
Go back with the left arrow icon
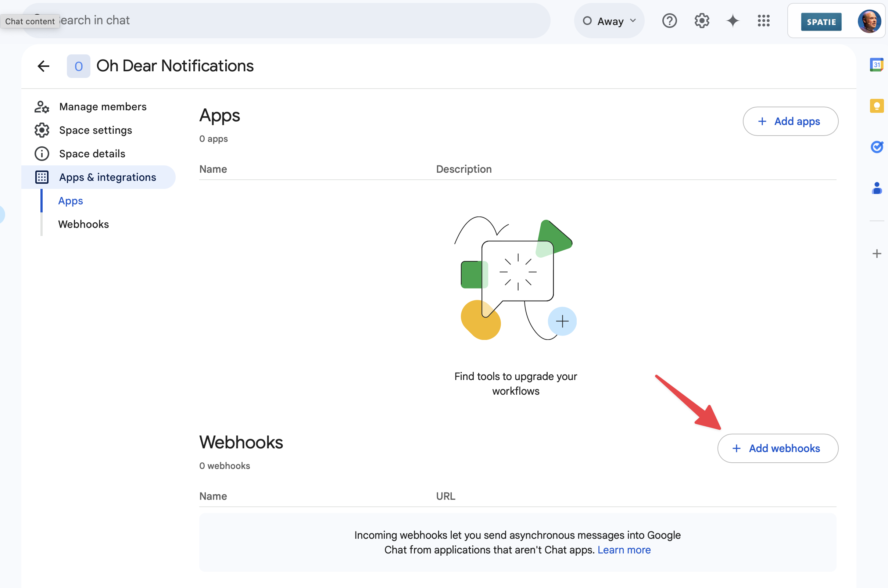coord(43,66)
